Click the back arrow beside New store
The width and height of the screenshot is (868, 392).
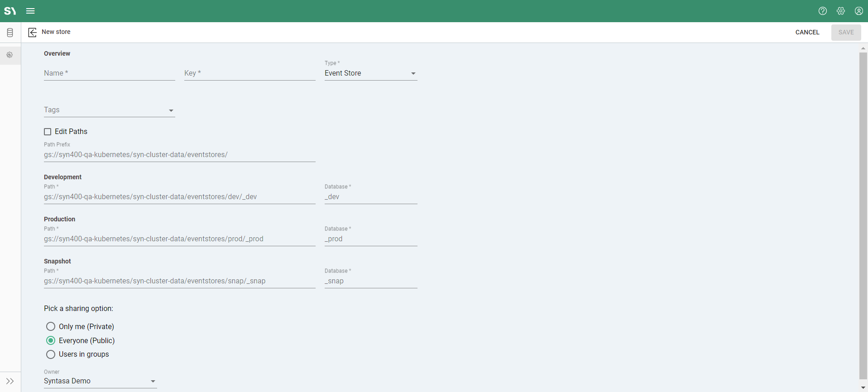pyautogui.click(x=33, y=32)
